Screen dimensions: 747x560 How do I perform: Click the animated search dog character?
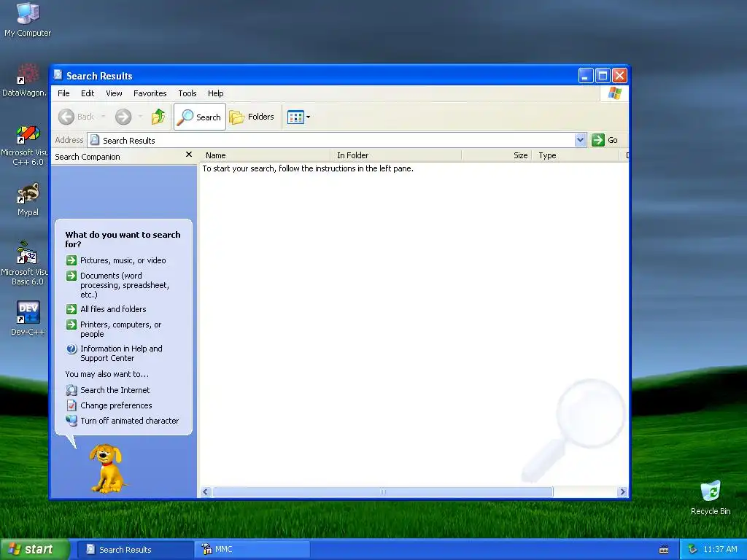[x=107, y=469]
